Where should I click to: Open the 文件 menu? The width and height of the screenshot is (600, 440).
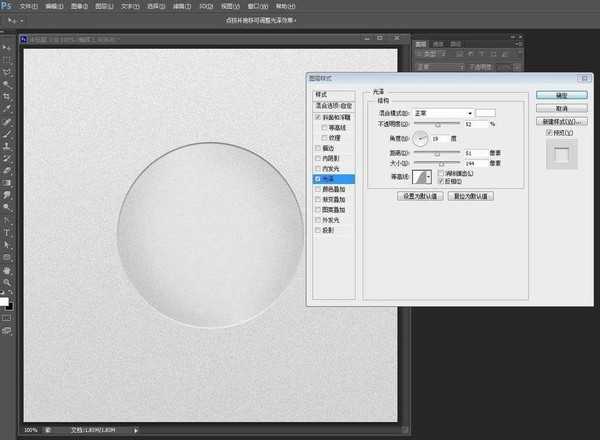click(x=29, y=5)
